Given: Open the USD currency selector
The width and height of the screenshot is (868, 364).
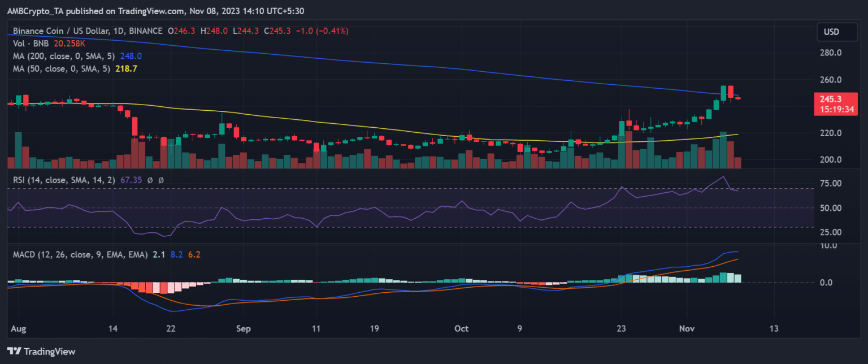Looking at the screenshot, I should (x=834, y=32).
